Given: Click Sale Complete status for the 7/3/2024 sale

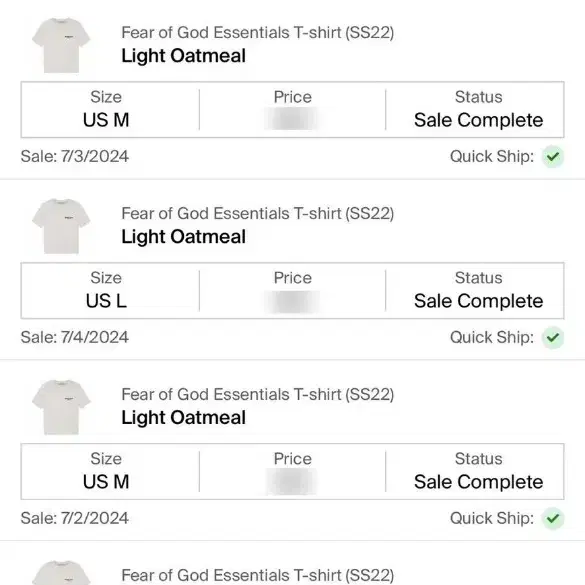Looking at the screenshot, I should coord(478,120).
